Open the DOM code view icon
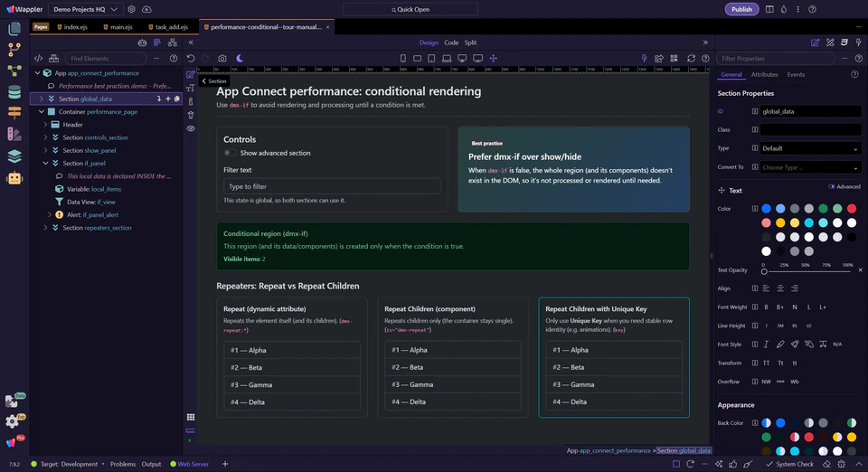Viewport: 868px width, 472px height. coord(38,58)
